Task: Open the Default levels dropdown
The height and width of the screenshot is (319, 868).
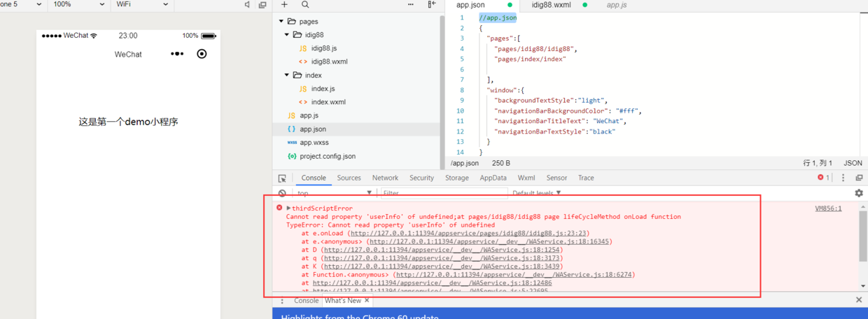Action: point(537,193)
